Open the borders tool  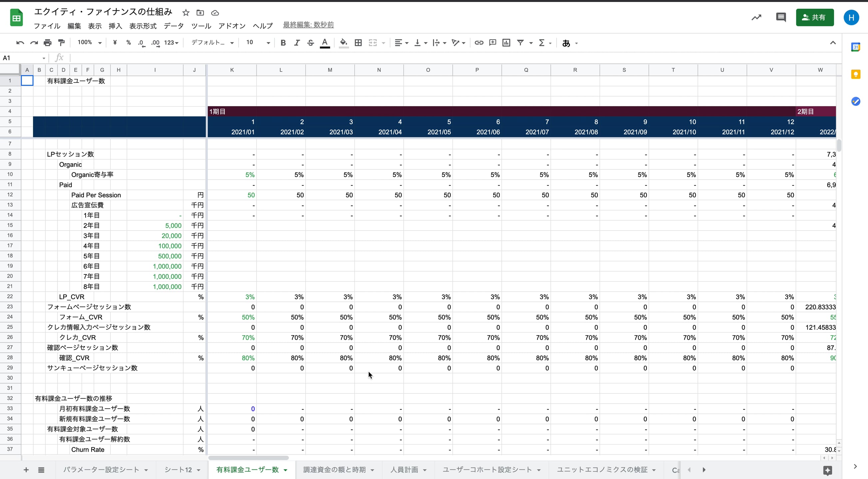click(358, 43)
